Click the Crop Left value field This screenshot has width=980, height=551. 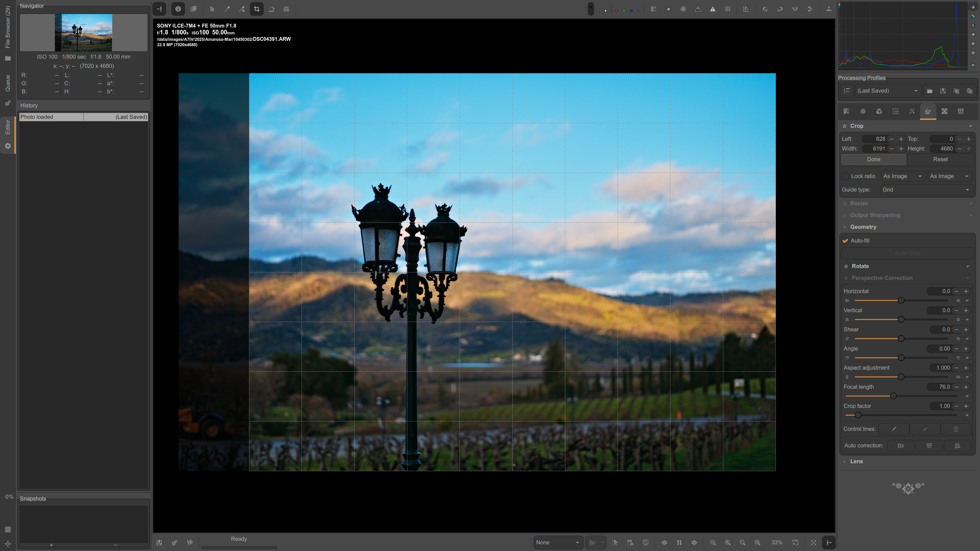tap(875, 139)
